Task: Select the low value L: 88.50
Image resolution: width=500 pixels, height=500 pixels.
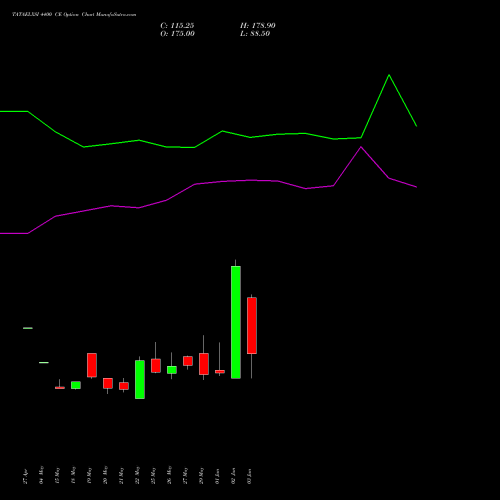Action: click(255, 34)
